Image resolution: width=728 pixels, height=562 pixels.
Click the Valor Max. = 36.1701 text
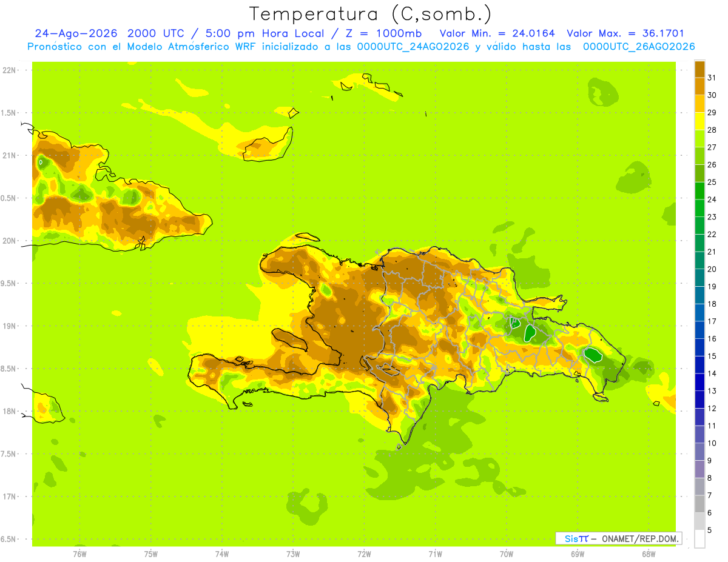coord(625,33)
